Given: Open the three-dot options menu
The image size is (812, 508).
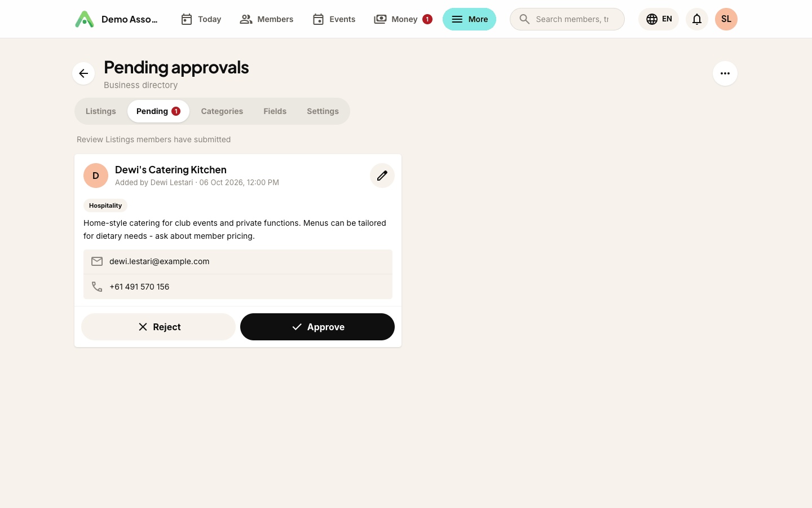Looking at the screenshot, I should (x=725, y=73).
